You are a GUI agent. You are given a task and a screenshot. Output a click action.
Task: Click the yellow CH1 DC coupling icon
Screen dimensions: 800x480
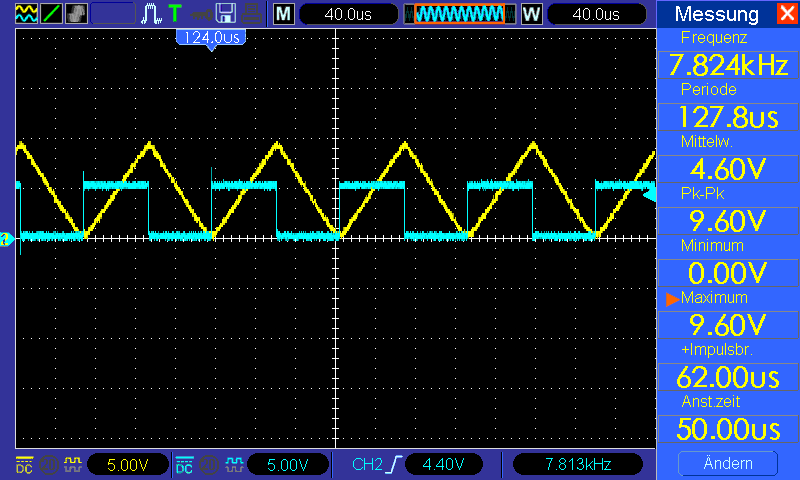pos(24,465)
